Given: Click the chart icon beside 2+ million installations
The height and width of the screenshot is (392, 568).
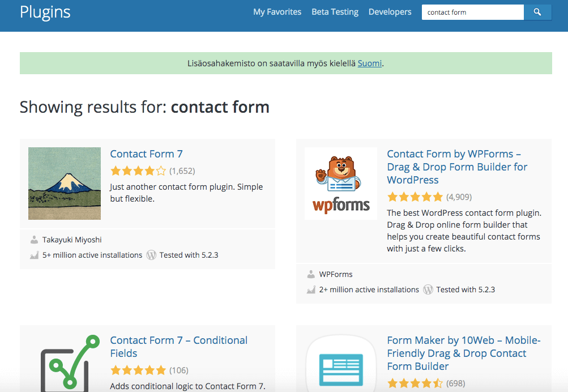Looking at the screenshot, I should point(311,289).
